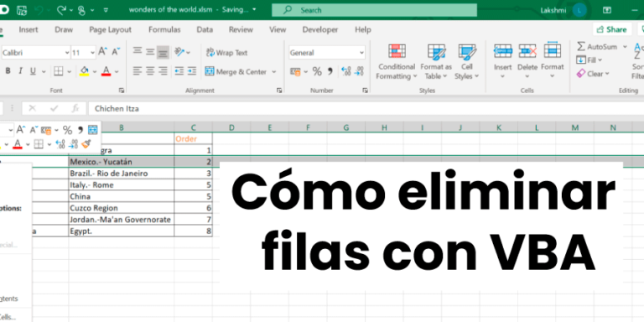Open the Page Layout tab
The width and height of the screenshot is (644, 322).
point(111,29)
